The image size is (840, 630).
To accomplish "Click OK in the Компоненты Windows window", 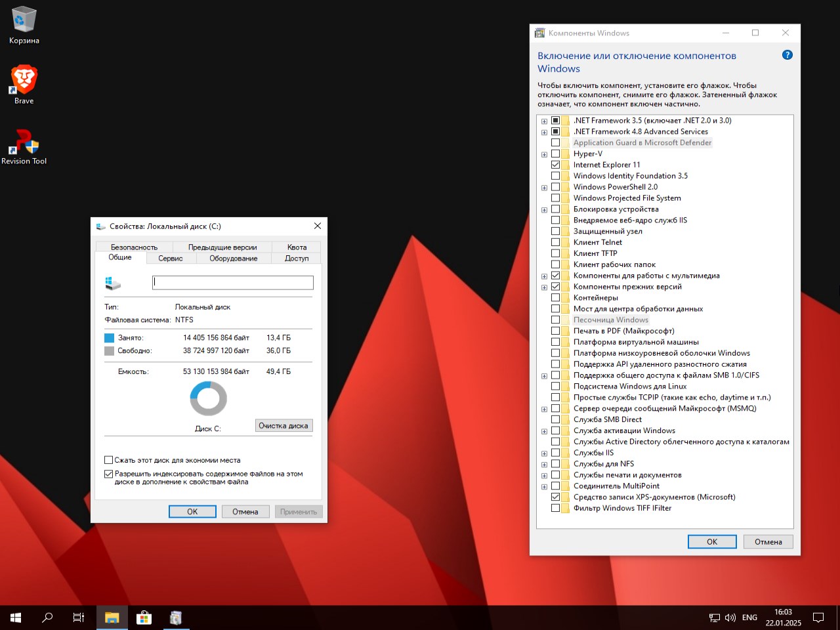I will coord(712,541).
